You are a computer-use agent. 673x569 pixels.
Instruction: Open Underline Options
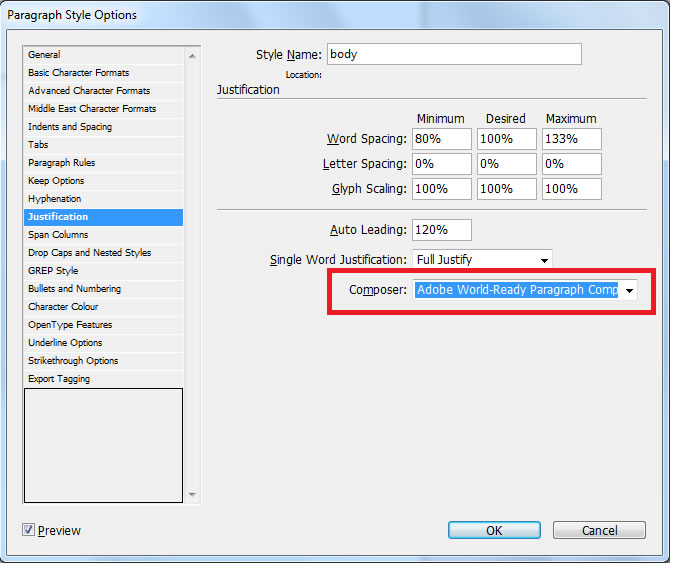click(x=103, y=343)
